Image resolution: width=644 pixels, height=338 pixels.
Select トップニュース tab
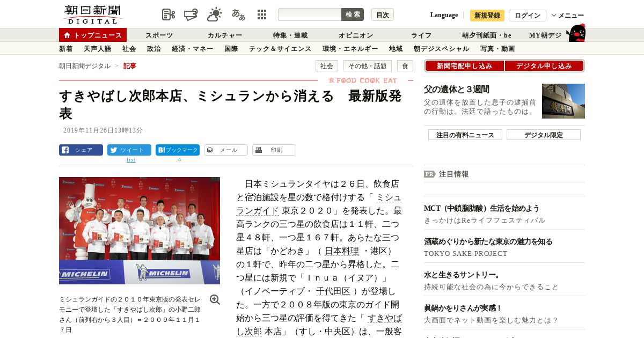point(93,35)
